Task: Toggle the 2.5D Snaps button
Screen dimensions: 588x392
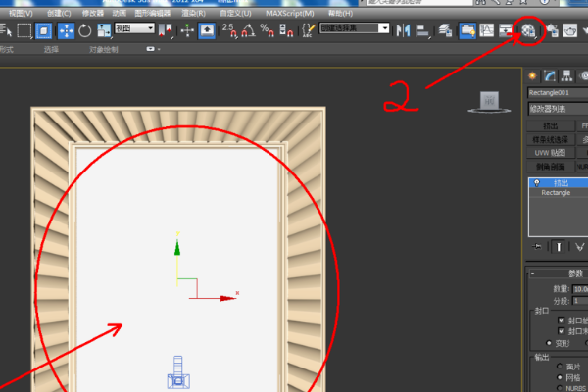Action: click(229, 30)
